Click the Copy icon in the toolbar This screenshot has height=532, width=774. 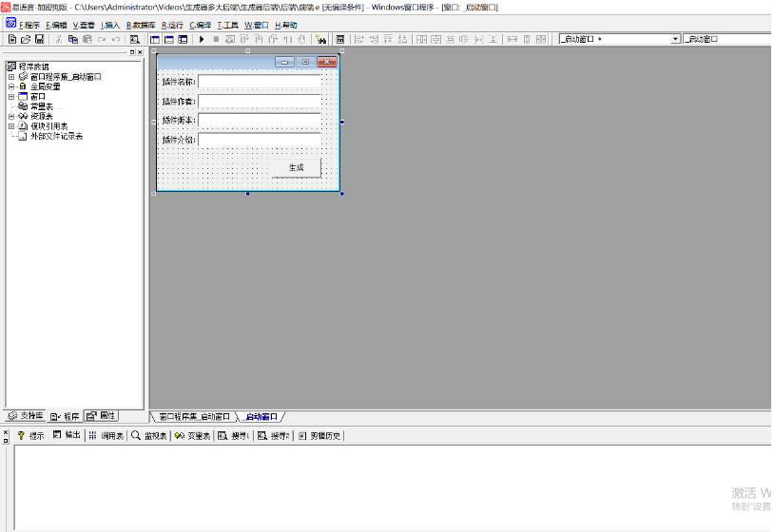click(73, 39)
